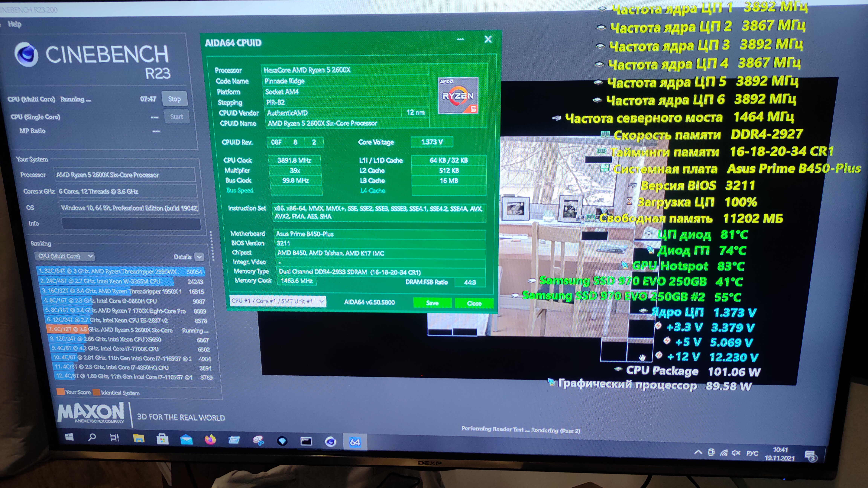Viewport: 868px width, 488px height.
Task: Open the Mail app in taskbar
Action: tap(186, 439)
